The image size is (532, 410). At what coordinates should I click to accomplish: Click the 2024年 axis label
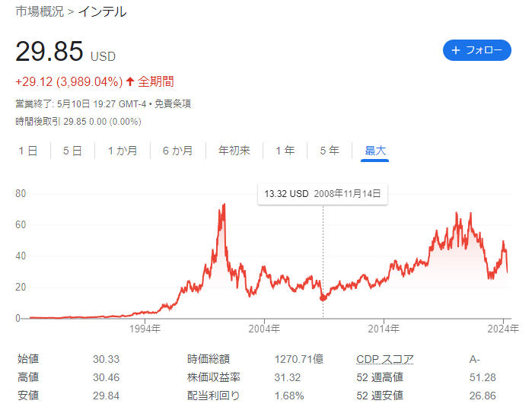click(503, 329)
